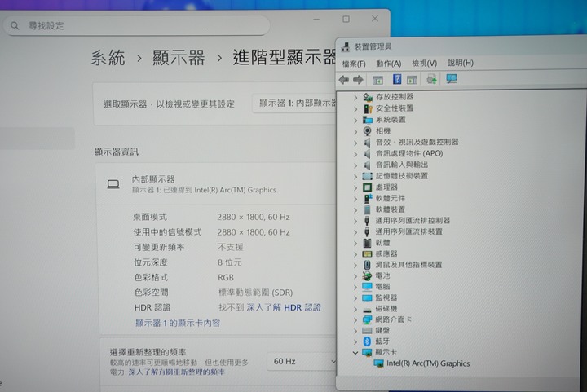
Task: Click the 內部顯示器 laptop icon
Action: 113,184
